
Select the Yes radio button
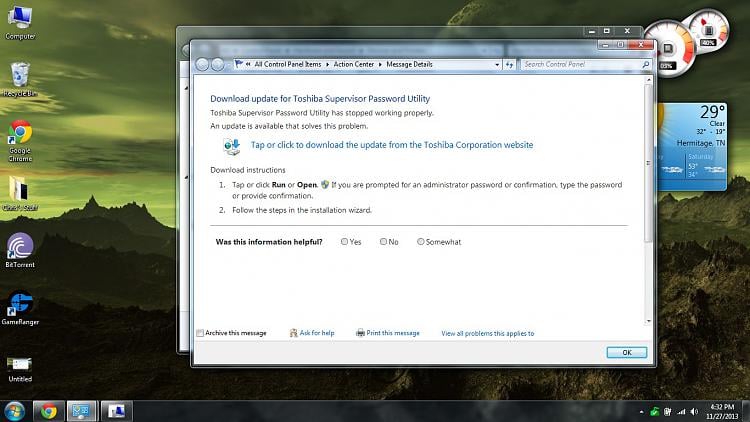tap(344, 242)
